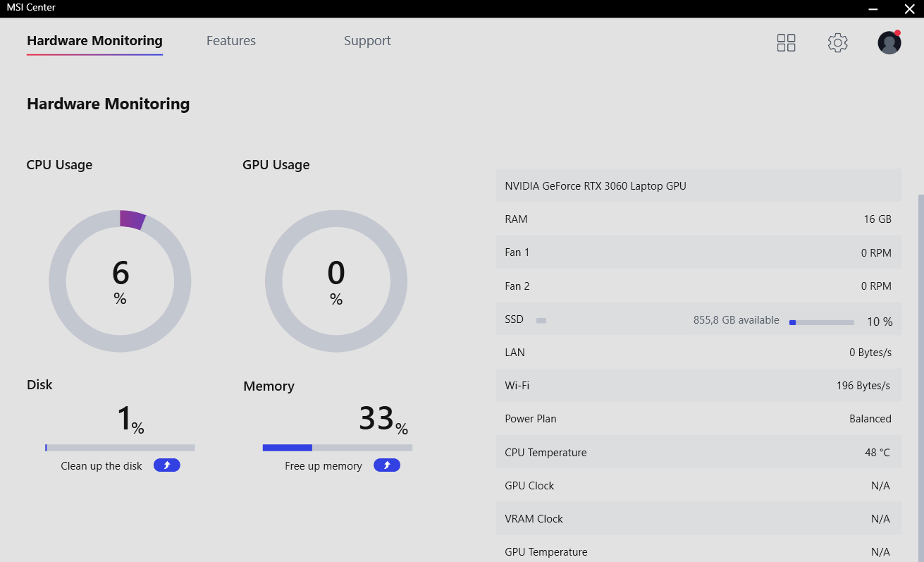Screen dimensions: 924x562
Task: Click the Disk usage bar
Action: coord(120,448)
